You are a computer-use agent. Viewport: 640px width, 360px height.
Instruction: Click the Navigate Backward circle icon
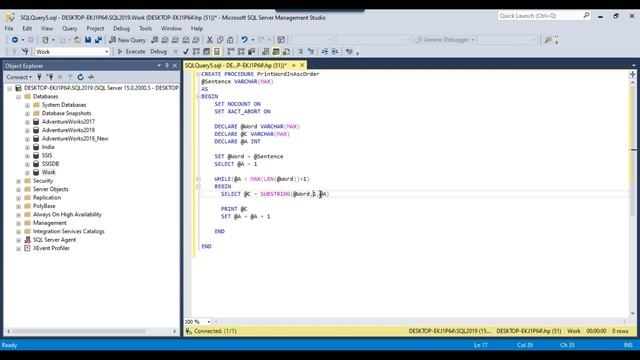[15, 40]
